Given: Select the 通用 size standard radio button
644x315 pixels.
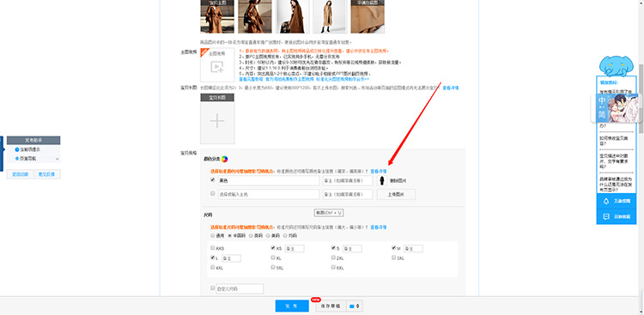Looking at the screenshot, I should 212,236.
